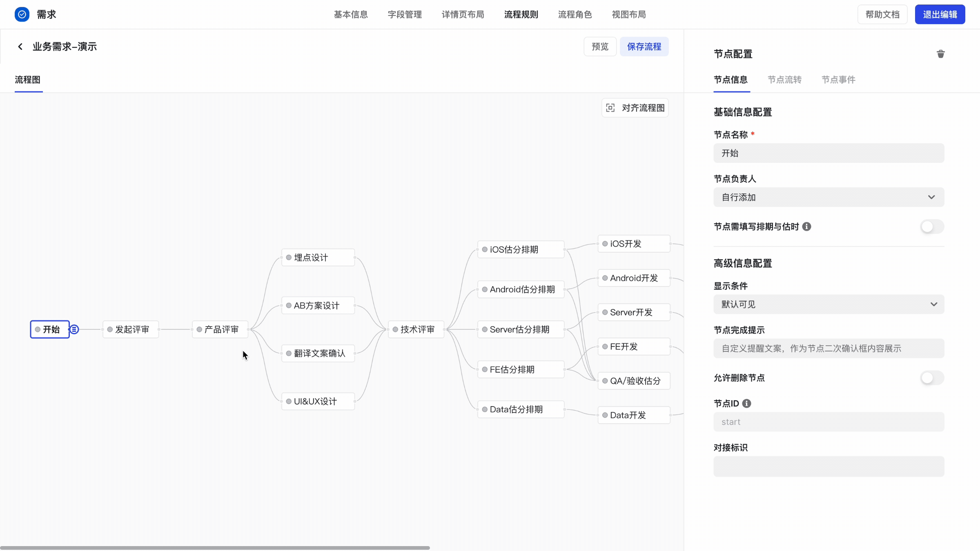Switch to the 视图布局 tab
Screen dimensions: 980x551
coord(629,15)
